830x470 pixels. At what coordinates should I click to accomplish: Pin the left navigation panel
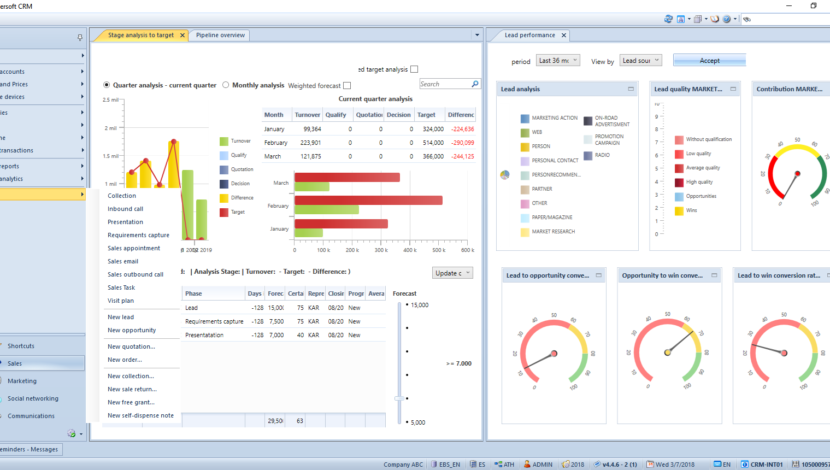pyautogui.click(x=80, y=37)
